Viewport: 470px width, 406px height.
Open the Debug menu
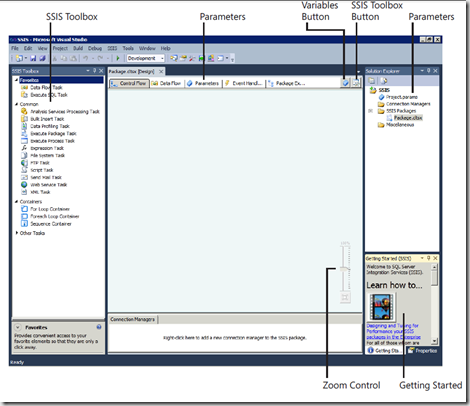click(95, 48)
